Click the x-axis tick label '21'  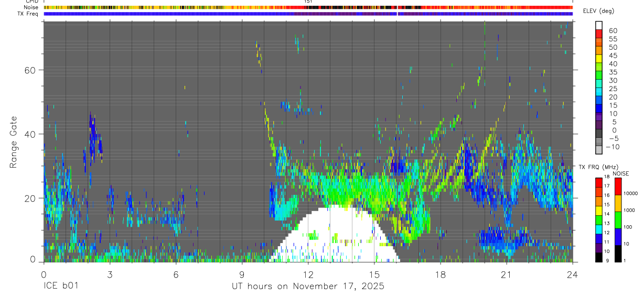coord(507,274)
